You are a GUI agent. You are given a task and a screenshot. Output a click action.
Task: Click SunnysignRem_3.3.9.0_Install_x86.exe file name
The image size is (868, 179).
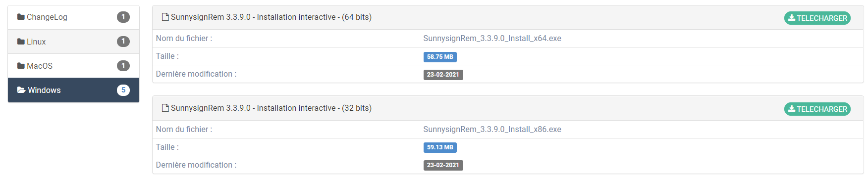tap(492, 130)
